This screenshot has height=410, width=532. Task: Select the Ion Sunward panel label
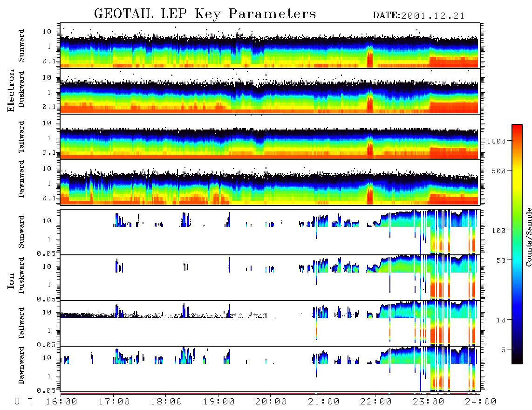point(21,232)
